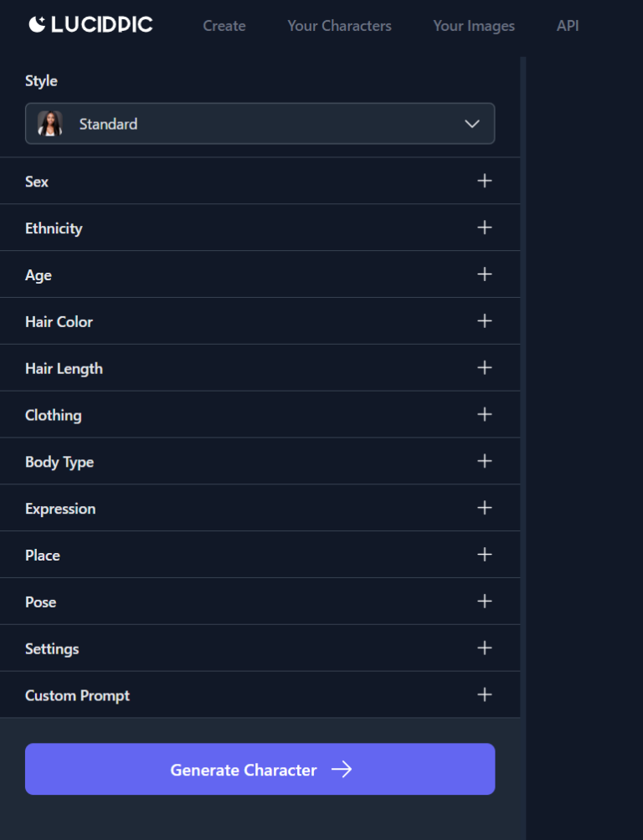
Task: Click the Lucidpic moon logo icon
Action: click(38, 24)
